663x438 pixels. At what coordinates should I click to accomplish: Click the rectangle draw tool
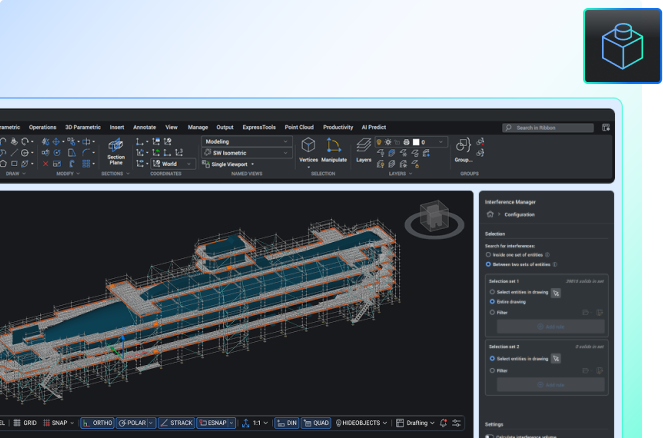[14, 164]
